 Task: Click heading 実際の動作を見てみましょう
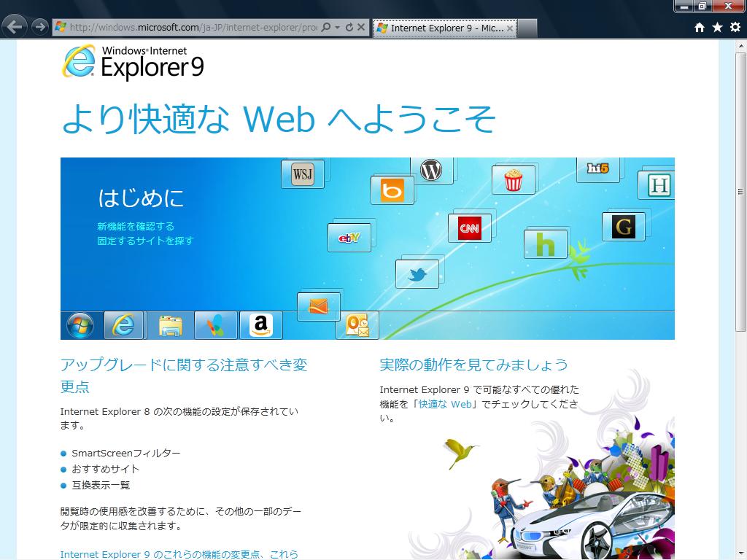(473, 365)
